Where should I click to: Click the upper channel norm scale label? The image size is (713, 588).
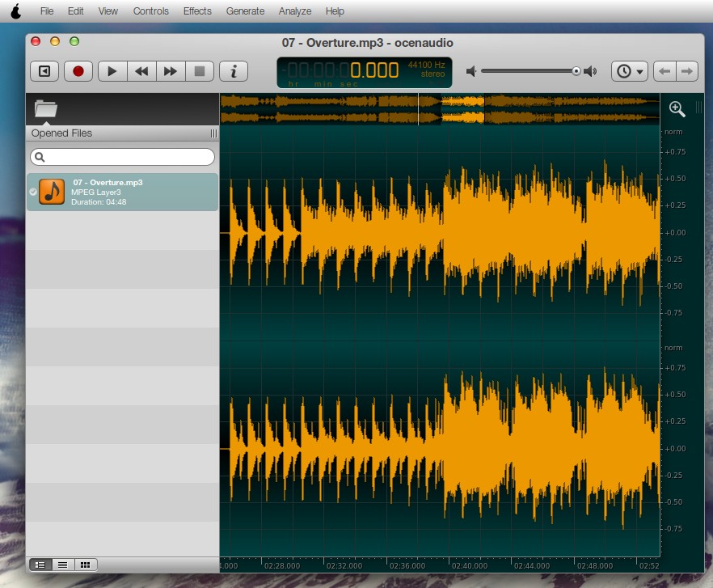[673, 132]
